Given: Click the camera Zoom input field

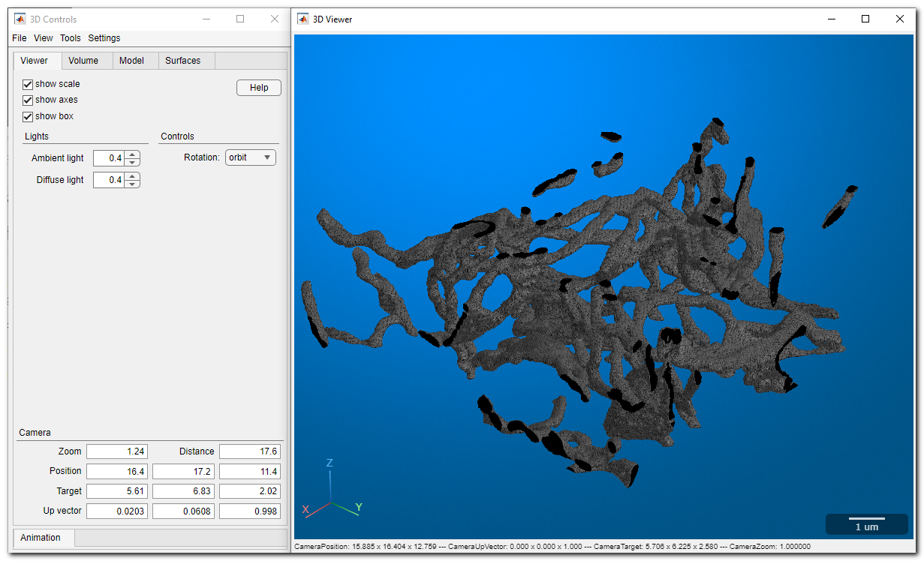Looking at the screenshot, I should point(116,451).
